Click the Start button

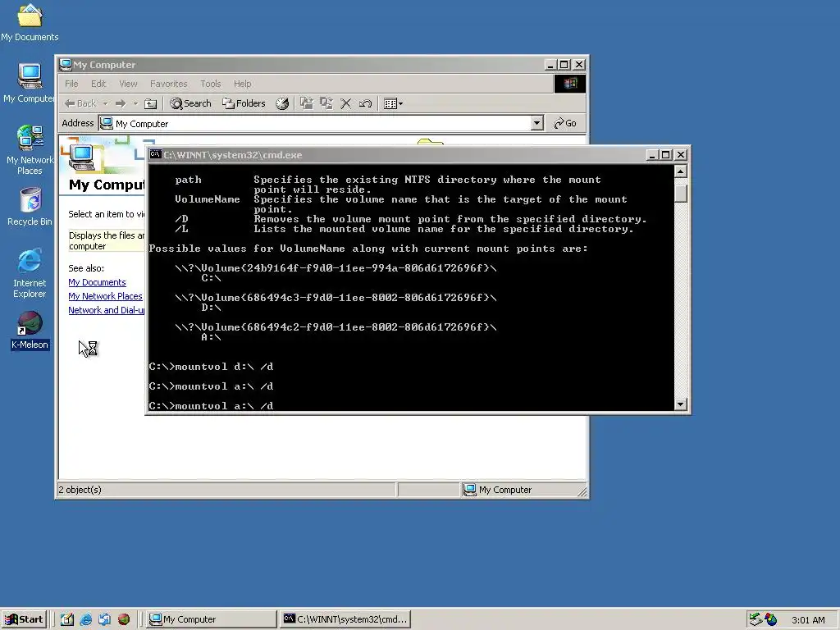[24, 619]
